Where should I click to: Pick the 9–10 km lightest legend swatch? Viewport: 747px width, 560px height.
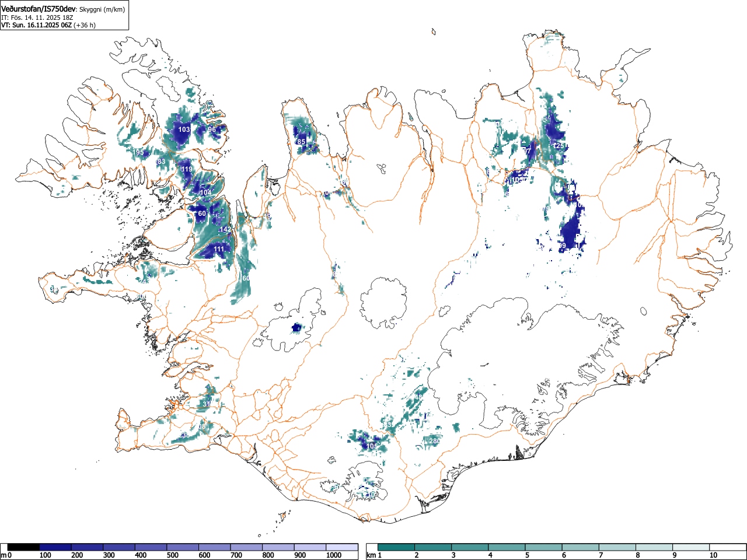(x=691, y=547)
